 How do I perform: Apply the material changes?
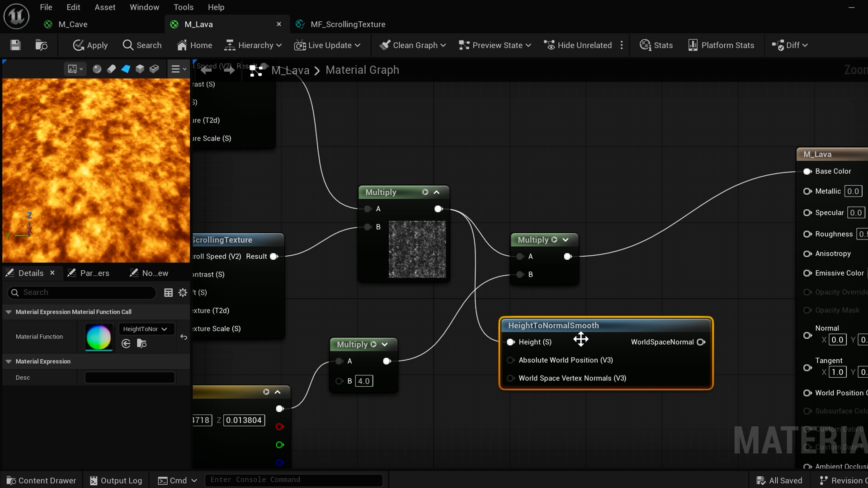click(90, 45)
